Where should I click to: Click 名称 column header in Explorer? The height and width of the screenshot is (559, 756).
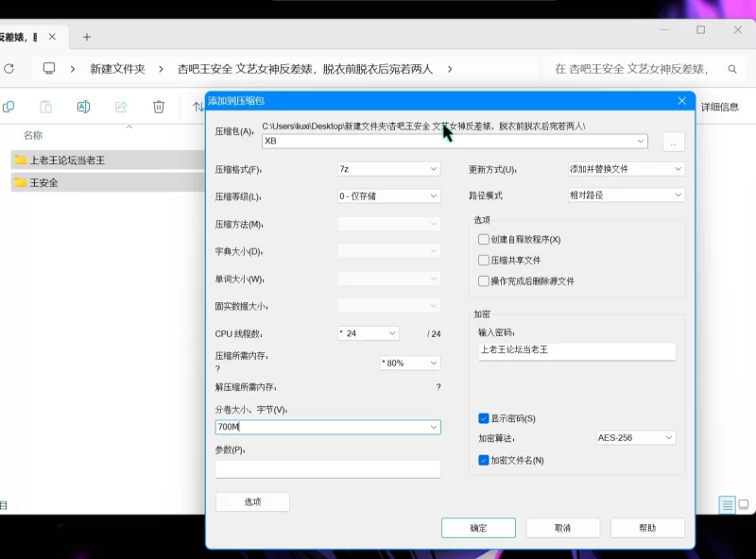pyautogui.click(x=33, y=135)
